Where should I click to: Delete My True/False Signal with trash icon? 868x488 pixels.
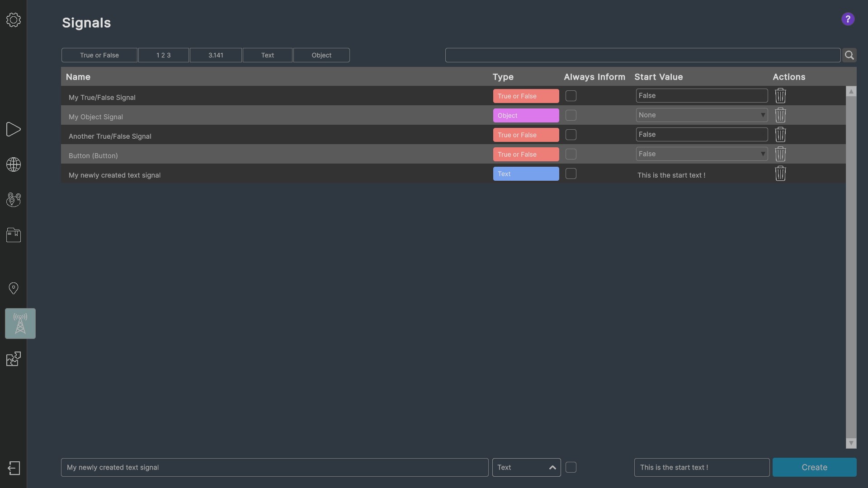click(780, 96)
